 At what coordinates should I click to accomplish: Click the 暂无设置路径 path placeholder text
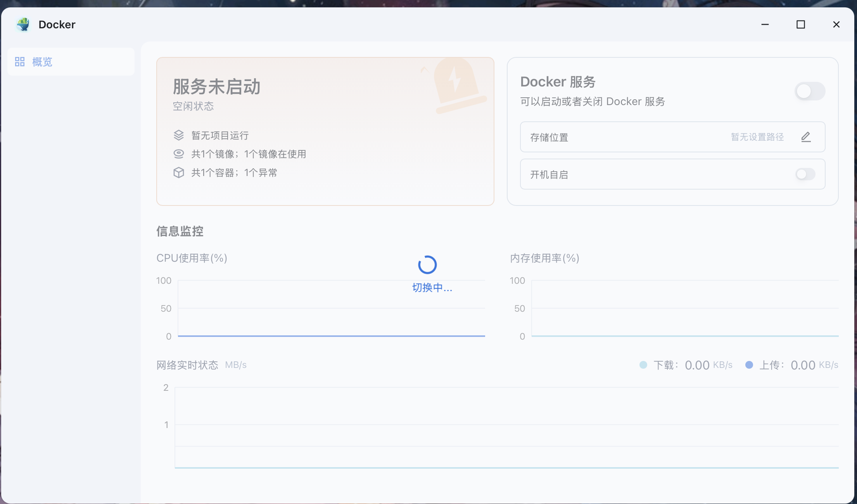(x=757, y=137)
